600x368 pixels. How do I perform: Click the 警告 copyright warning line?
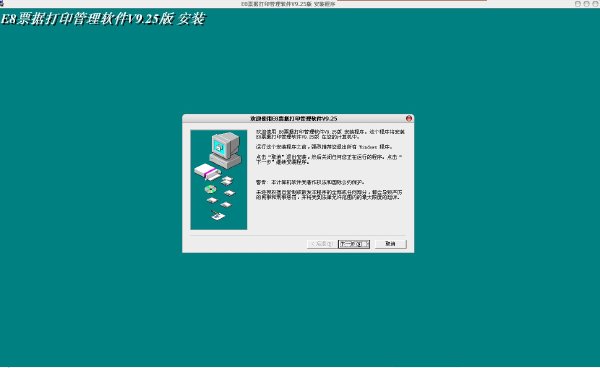(310, 182)
